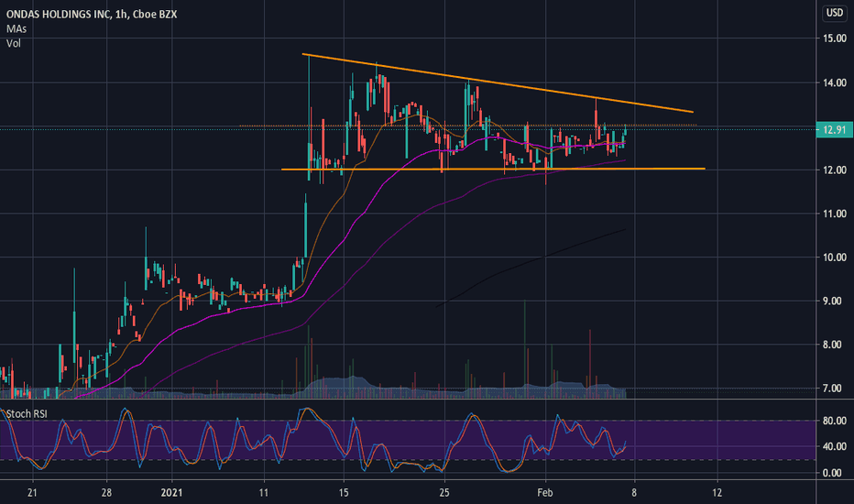Select the horizontal orange support line at 12.00
854x504 pixels.
493,169
